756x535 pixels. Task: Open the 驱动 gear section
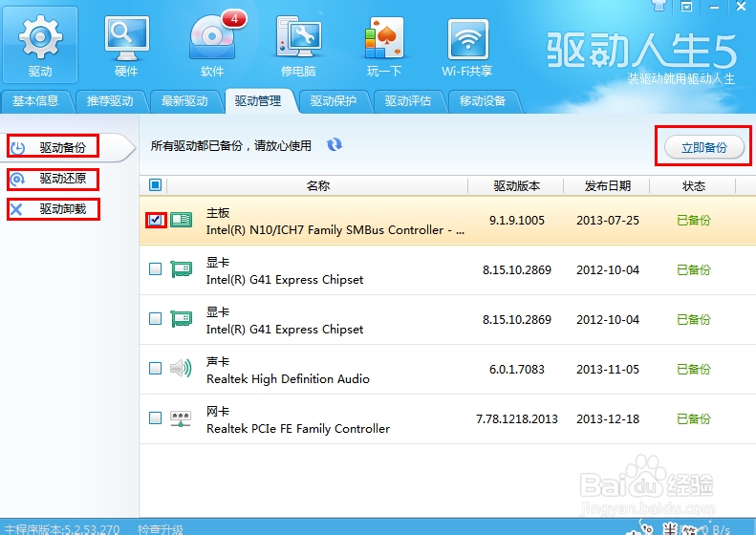(x=40, y=45)
